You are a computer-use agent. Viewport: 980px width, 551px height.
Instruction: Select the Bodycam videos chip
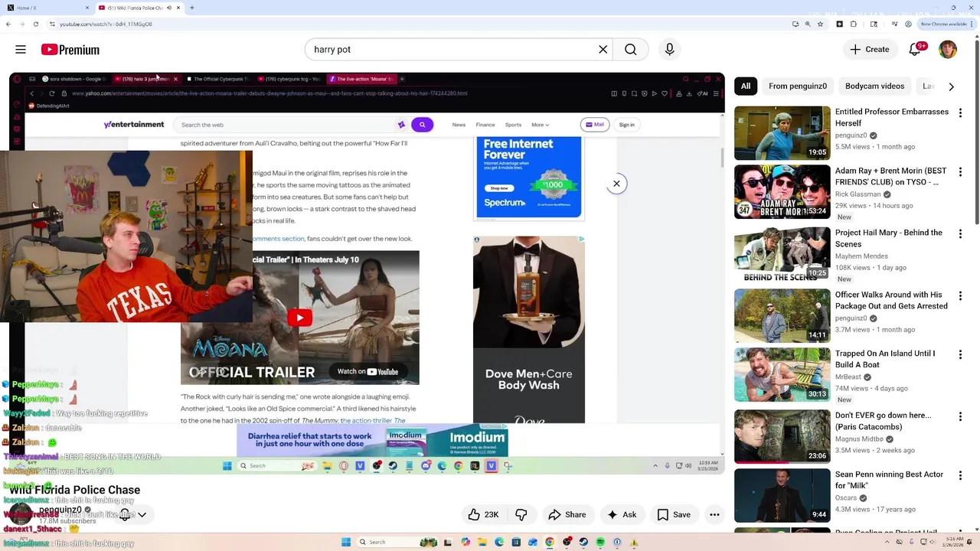click(874, 86)
